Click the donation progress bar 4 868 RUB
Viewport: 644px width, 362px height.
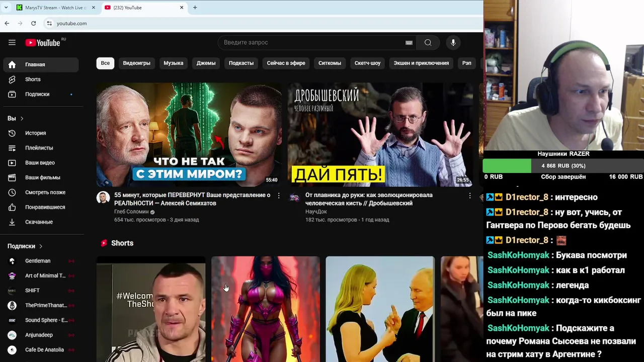coord(563,166)
